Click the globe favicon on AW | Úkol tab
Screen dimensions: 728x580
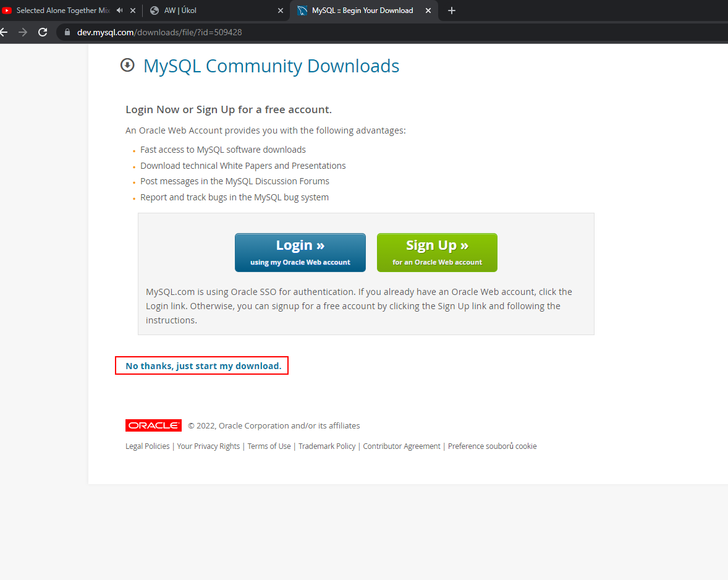[x=154, y=11]
